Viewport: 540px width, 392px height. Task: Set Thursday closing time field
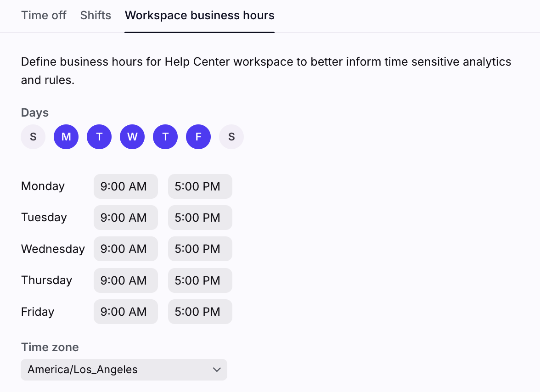(200, 280)
